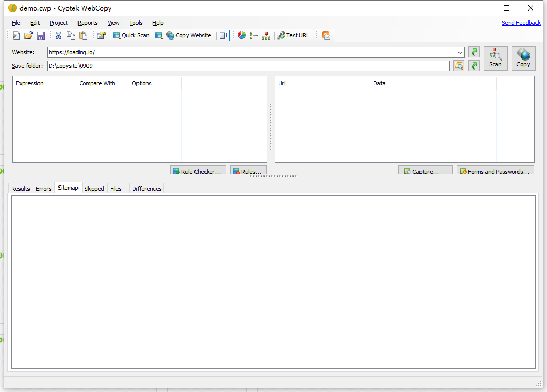Switch to the Differences tab
This screenshot has width=547, height=392.
tap(147, 188)
